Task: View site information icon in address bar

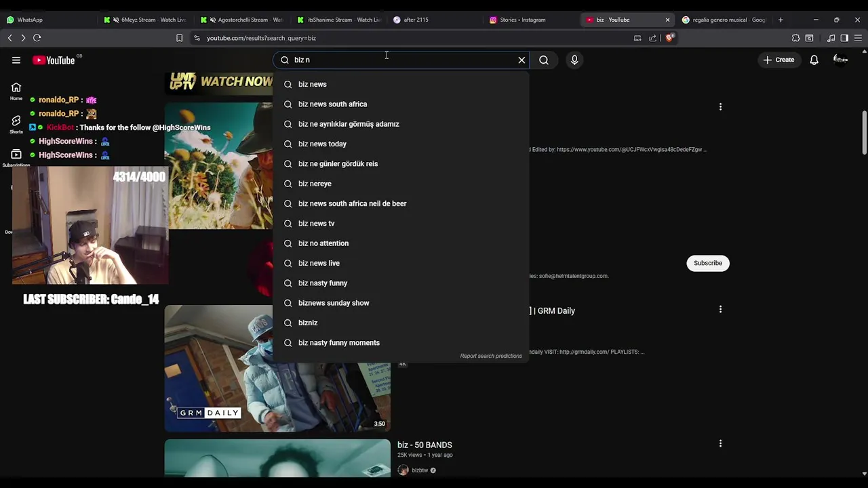Action: (x=197, y=38)
